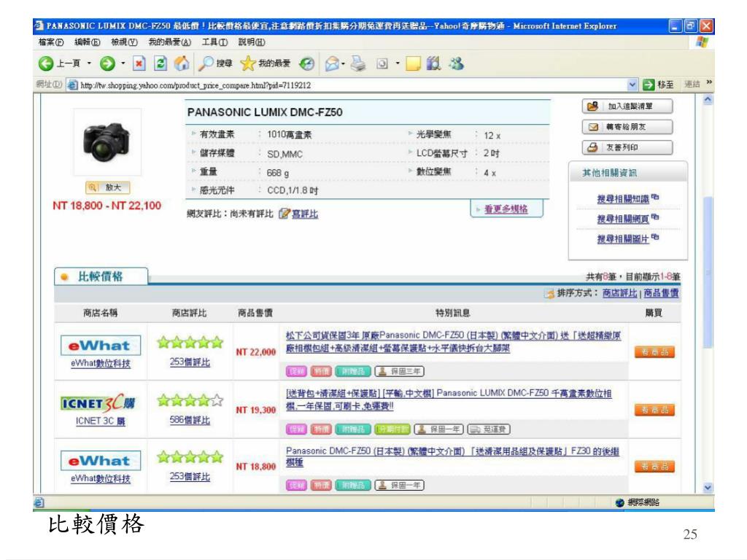This screenshot has height=560, width=747.
Task: Click the 友善列印 button
Action: [x=627, y=147]
